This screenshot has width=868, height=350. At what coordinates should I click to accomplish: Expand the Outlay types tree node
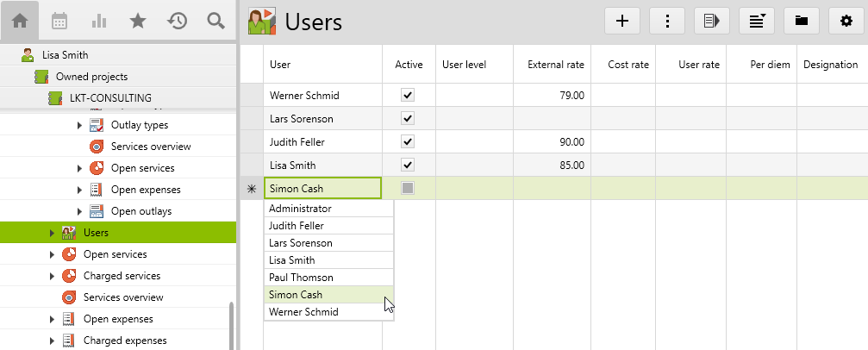pyautogui.click(x=79, y=126)
